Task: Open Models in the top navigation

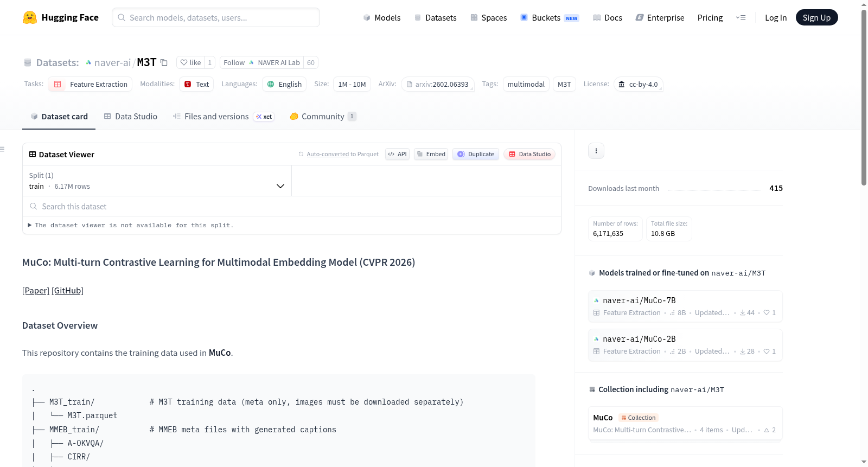Action: click(x=382, y=17)
